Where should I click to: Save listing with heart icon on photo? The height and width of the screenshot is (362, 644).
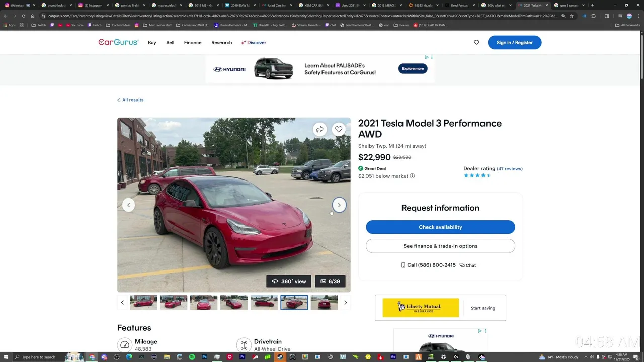pos(339,129)
